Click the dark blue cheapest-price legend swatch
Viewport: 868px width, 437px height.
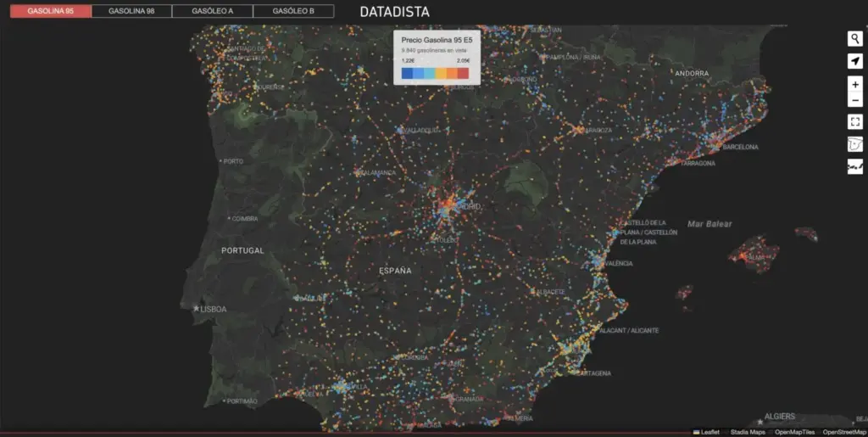click(x=407, y=74)
